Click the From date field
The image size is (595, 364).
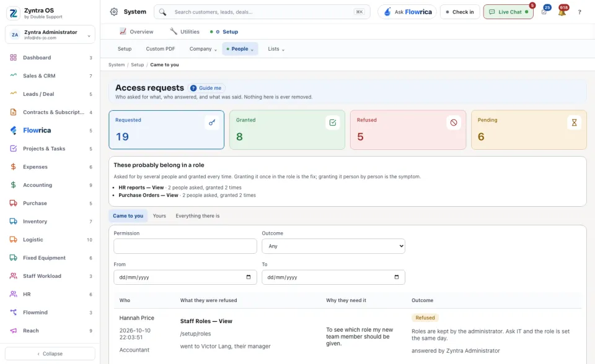(185, 277)
